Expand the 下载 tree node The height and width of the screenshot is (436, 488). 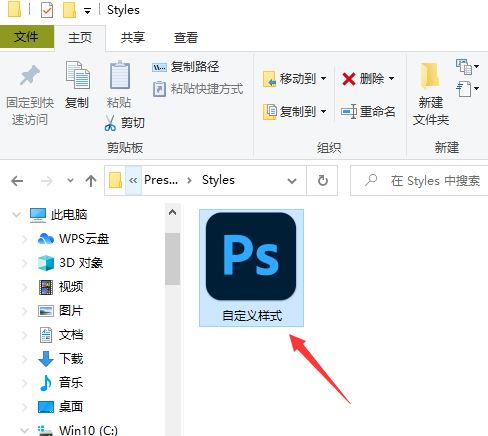point(25,359)
